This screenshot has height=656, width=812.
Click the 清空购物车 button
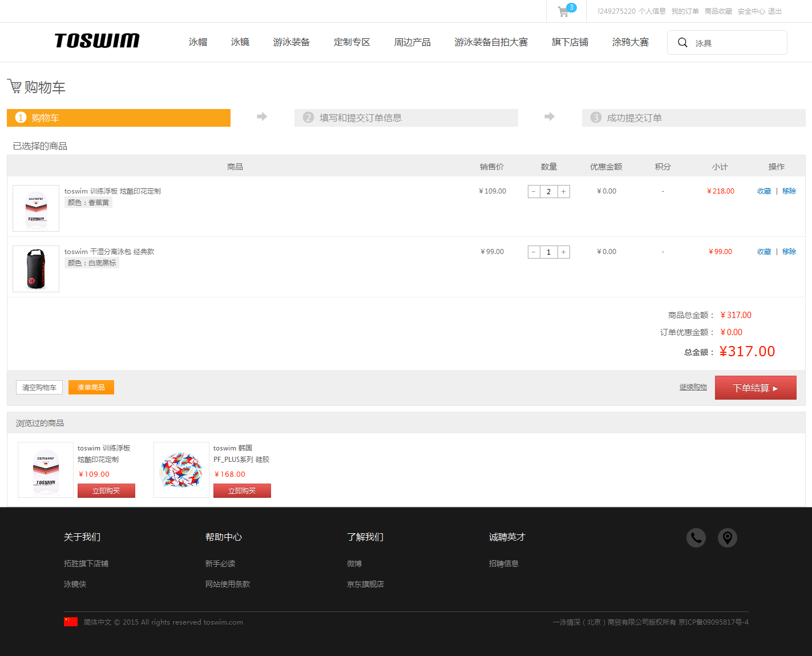[x=39, y=388]
